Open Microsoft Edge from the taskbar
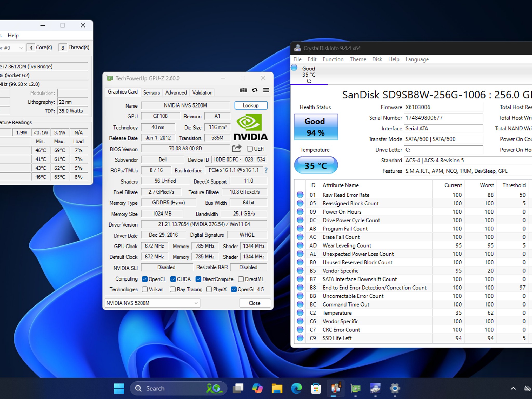 296,388
